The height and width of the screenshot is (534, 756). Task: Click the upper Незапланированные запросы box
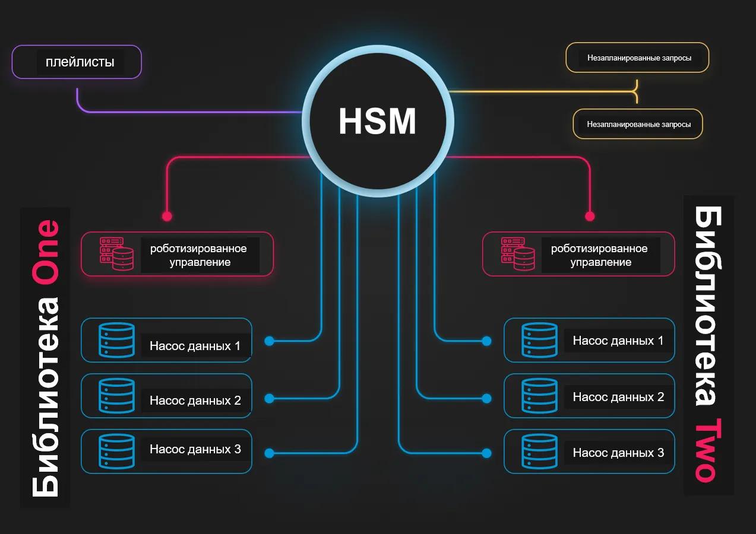click(x=637, y=58)
